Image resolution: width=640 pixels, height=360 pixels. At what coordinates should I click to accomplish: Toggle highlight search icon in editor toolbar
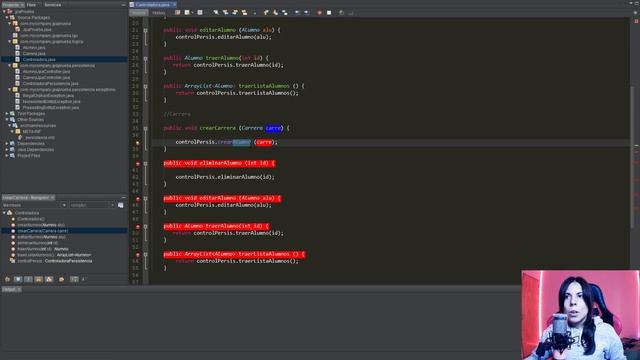pyautogui.click(x=244, y=13)
